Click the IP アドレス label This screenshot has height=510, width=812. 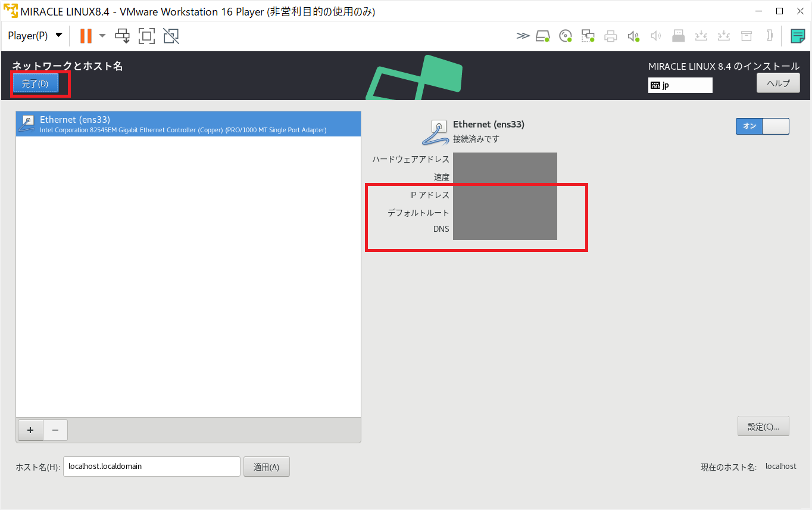click(430, 195)
